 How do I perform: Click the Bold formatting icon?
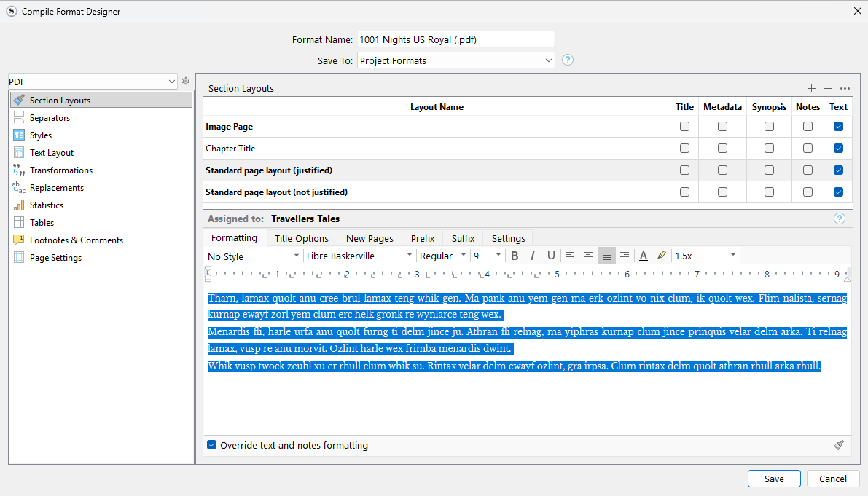click(x=515, y=256)
